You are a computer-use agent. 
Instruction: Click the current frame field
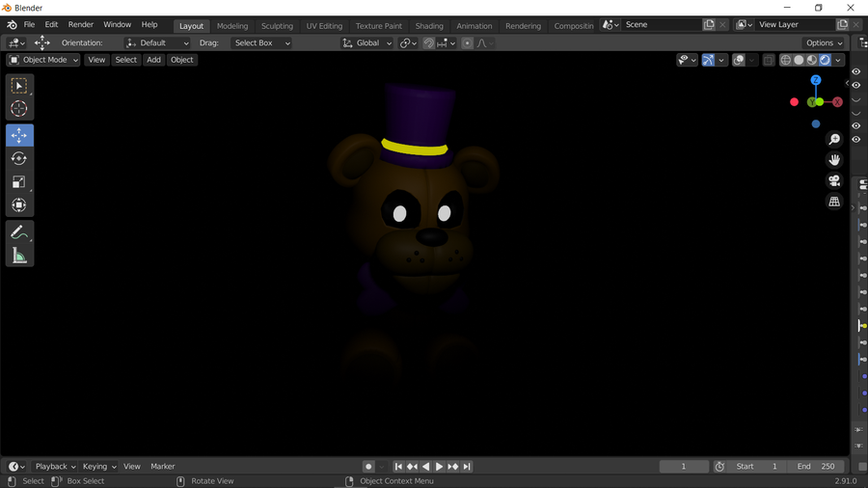coord(684,467)
